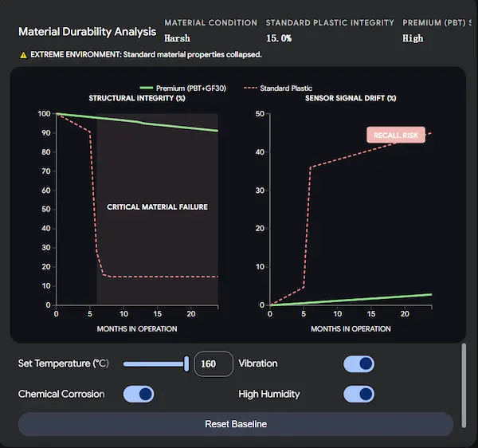Screen dimensions: 478x448
Task: Click Months in Operation label under the drift chart
Action: (351, 328)
